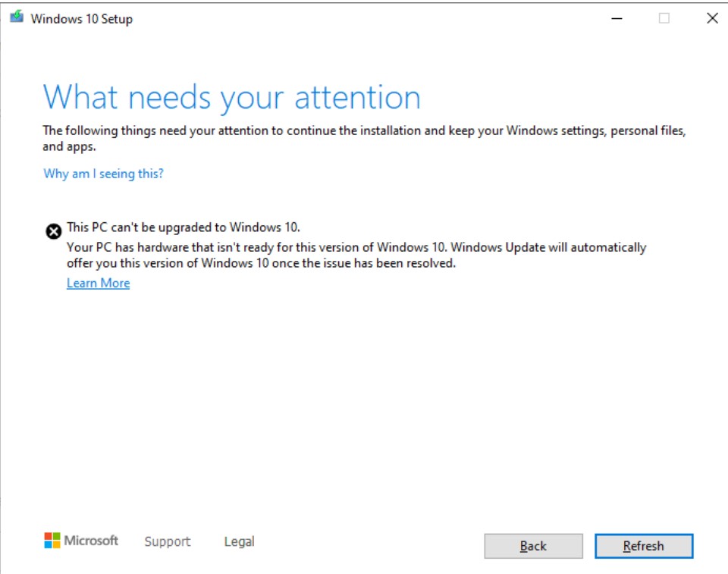728x574 pixels.
Task: Go Back to previous setup step
Action: pyautogui.click(x=533, y=546)
